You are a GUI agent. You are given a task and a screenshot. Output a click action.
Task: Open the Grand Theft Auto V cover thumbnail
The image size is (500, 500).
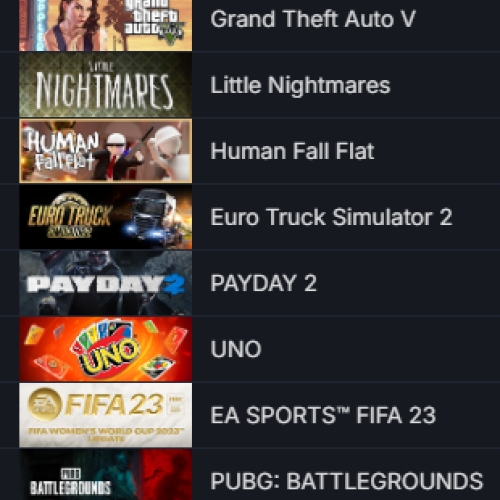tap(106, 25)
